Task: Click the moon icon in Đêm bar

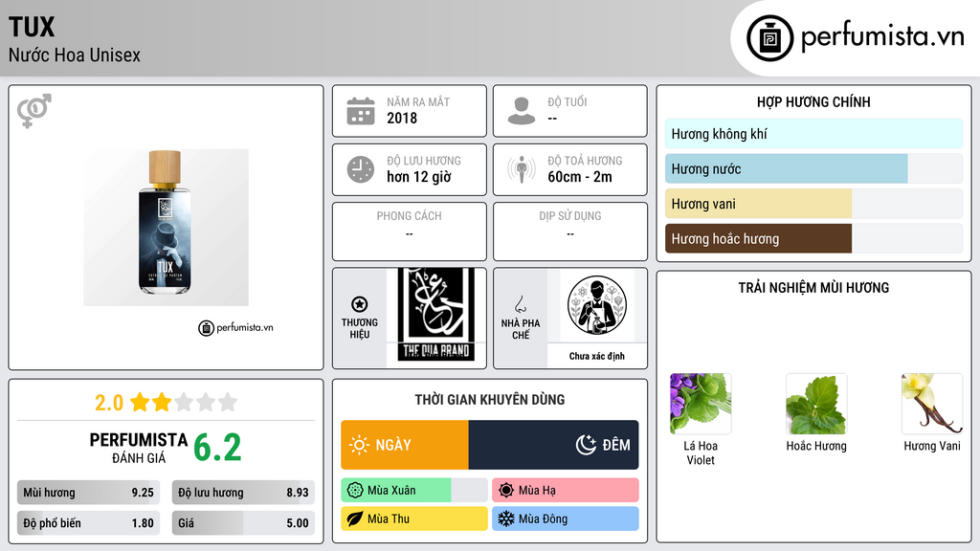Action: pyautogui.click(x=587, y=445)
